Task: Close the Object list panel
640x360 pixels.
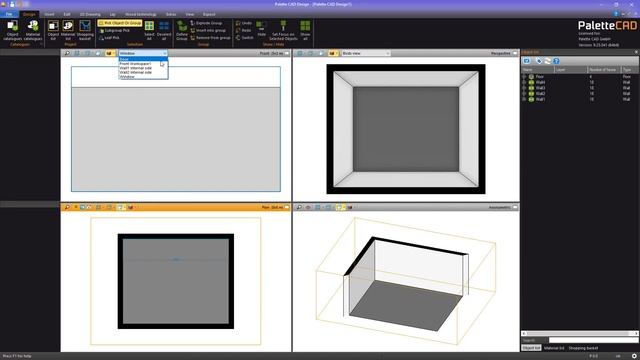Action: point(636,52)
